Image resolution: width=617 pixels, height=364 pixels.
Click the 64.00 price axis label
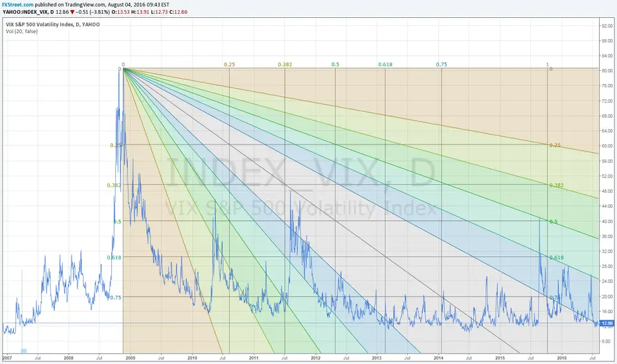[x=607, y=130]
